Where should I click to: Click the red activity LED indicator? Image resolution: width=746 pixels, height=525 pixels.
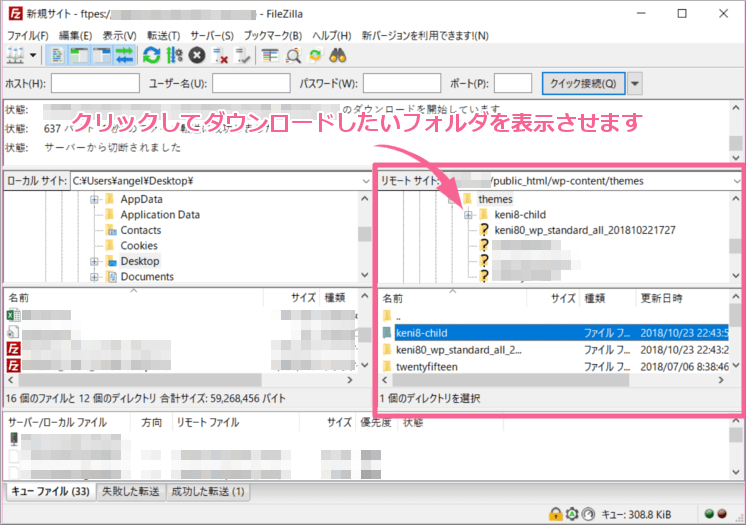pos(722,514)
